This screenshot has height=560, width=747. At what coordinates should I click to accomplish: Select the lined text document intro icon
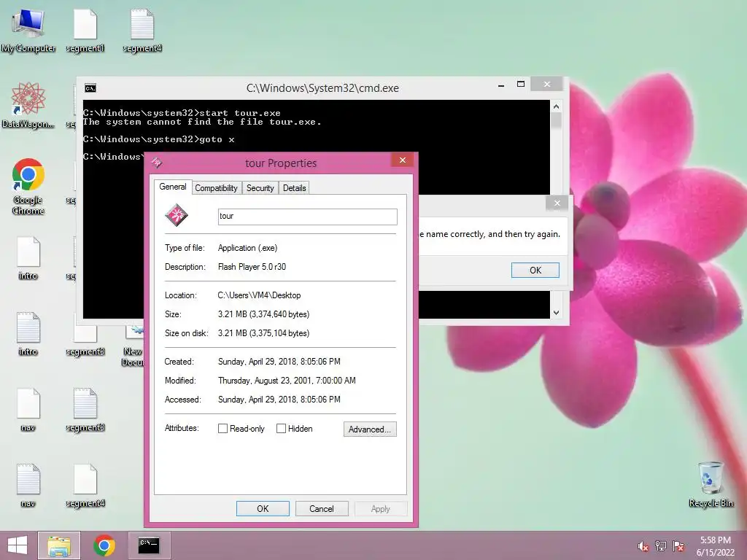(28, 333)
